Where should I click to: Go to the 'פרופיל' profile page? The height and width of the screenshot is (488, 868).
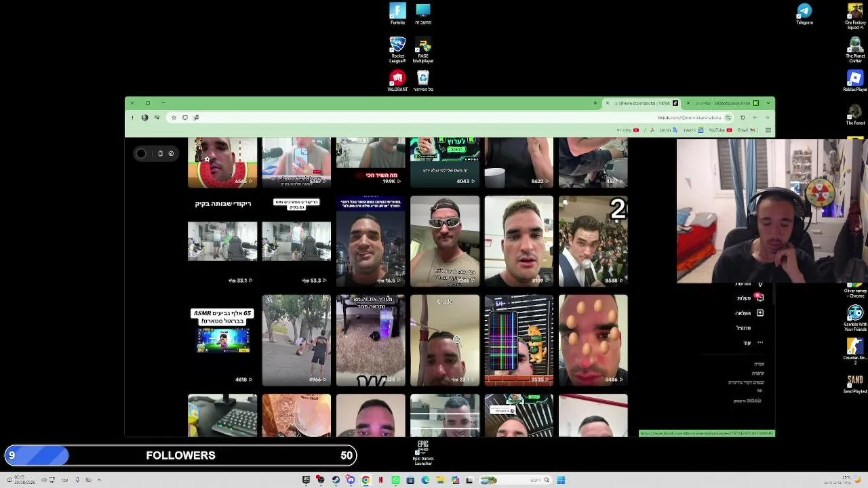click(743, 328)
